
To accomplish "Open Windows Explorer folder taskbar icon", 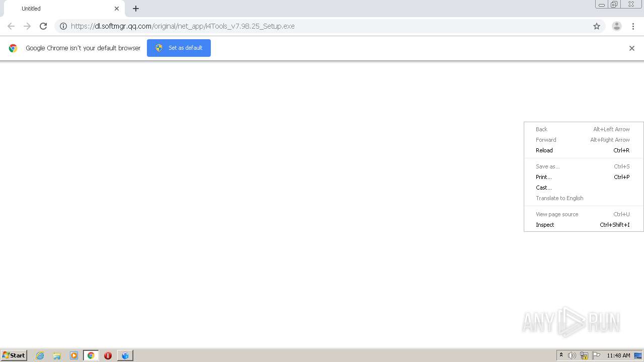I will (x=57, y=355).
